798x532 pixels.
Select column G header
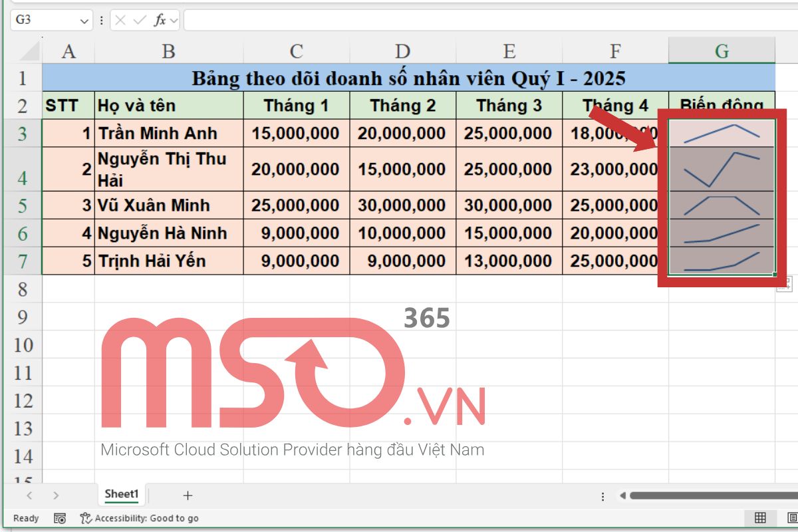point(722,51)
